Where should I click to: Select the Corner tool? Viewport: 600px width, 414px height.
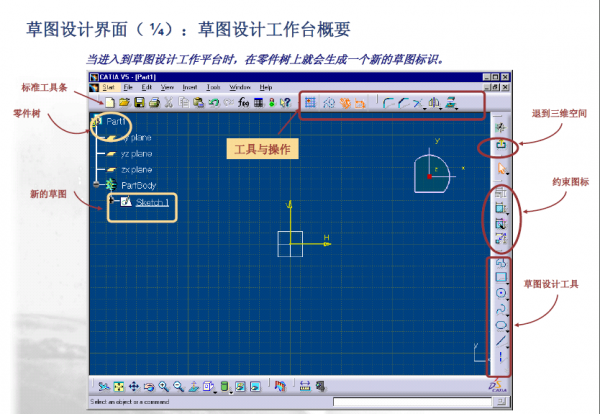click(x=388, y=103)
